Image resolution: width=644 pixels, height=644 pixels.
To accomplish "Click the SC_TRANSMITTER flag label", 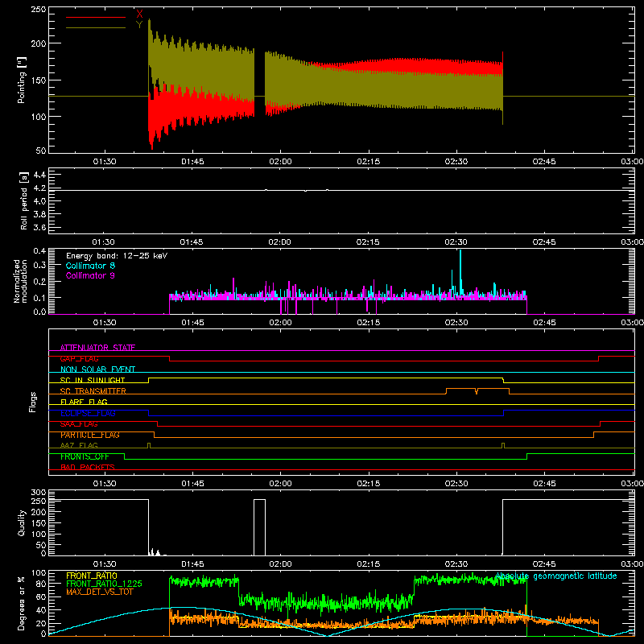I will [x=93, y=391].
